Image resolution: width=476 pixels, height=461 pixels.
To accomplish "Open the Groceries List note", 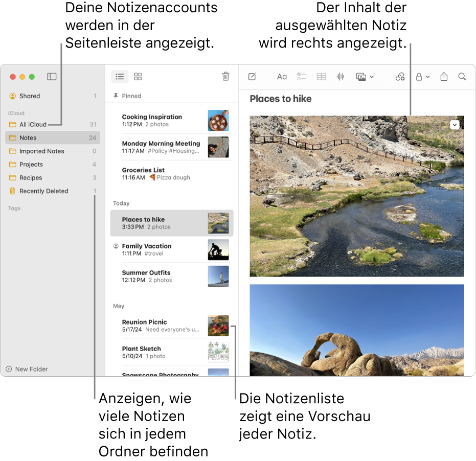I will 171,174.
